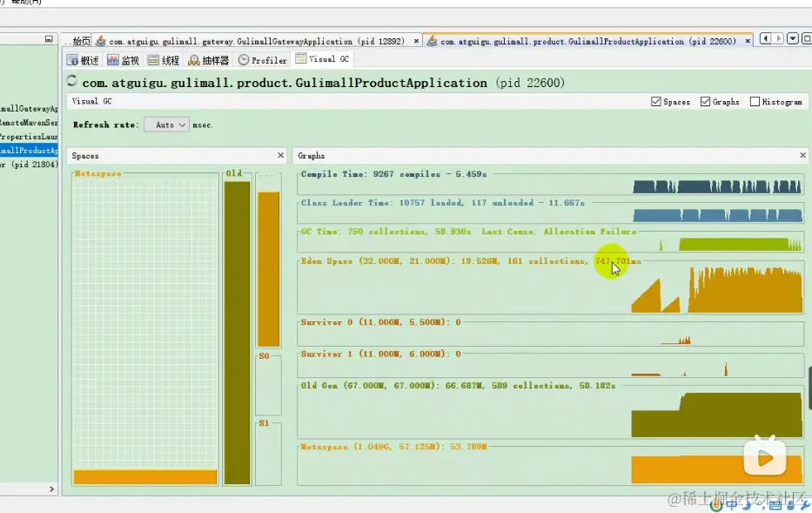Viewport: 812px width, 513px height.
Task: Open the Refresh rate Auto dropdown
Action: click(x=167, y=125)
